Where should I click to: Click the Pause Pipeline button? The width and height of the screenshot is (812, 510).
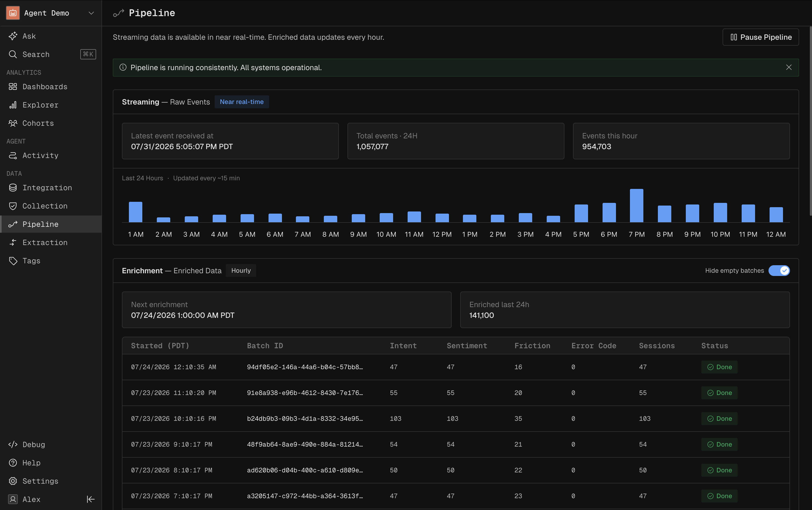761,37
